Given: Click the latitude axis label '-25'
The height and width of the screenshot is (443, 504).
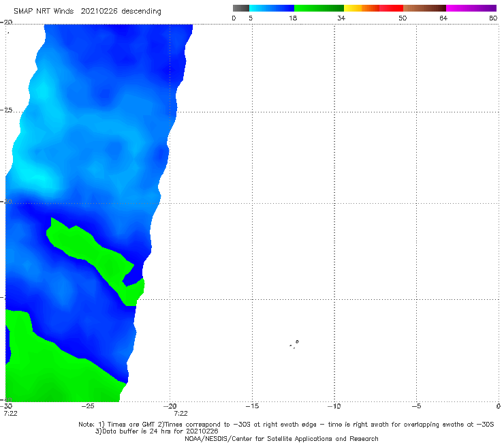Looking at the screenshot, I should pos(6,110).
